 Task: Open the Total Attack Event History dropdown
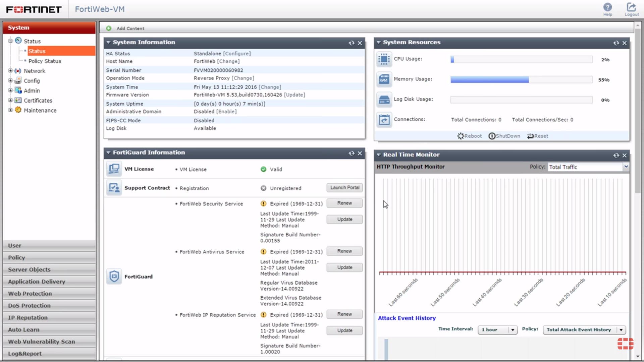pyautogui.click(x=621, y=330)
